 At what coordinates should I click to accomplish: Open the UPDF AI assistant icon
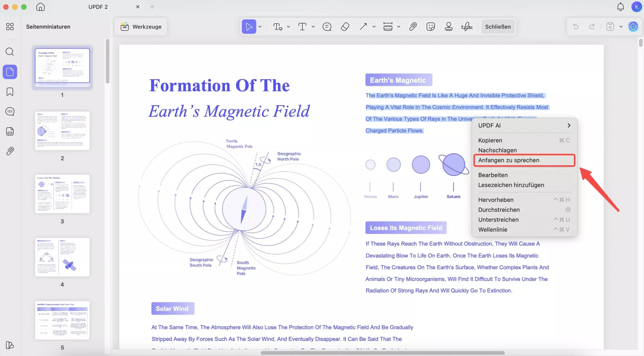point(633,26)
